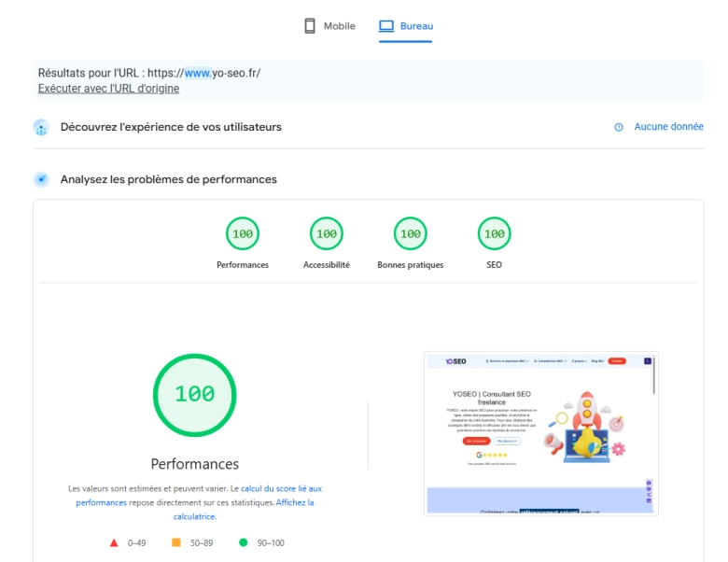Open the 'Aucune donnée' link
This screenshot has width=728, height=562.
click(668, 126)
